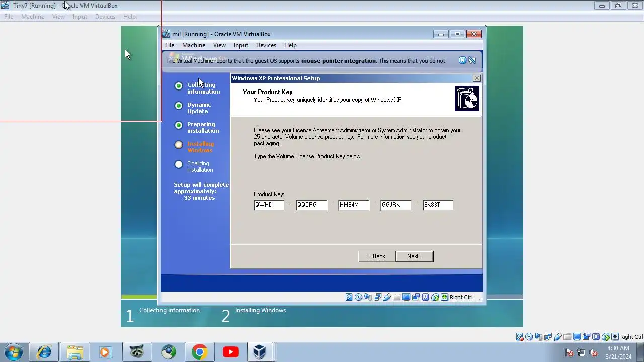Open File menu in Tiny7 VM window

(x=9, y=17)
